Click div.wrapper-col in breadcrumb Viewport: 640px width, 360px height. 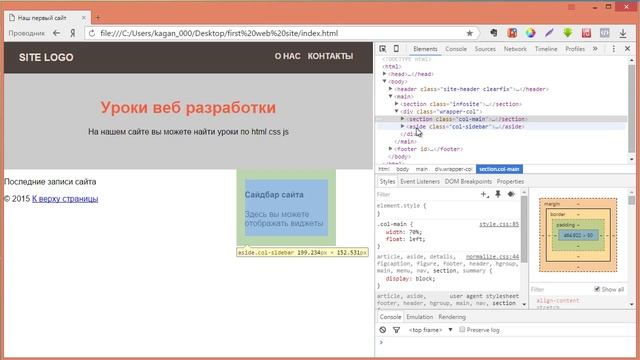click(x=453, y=169)
